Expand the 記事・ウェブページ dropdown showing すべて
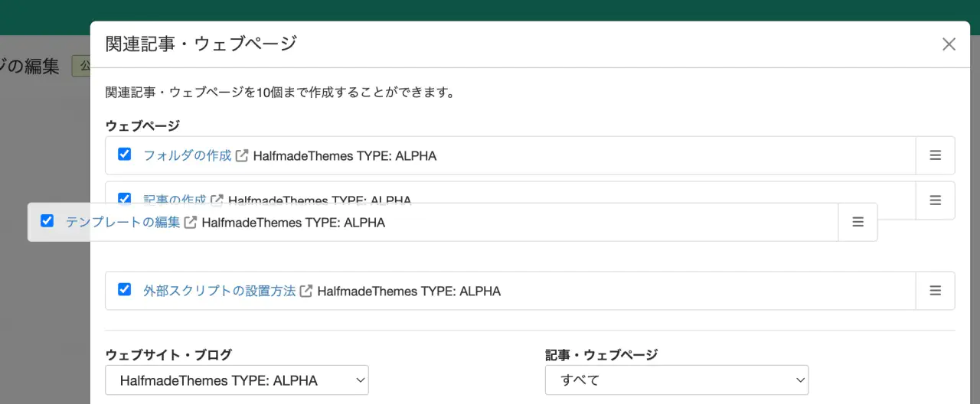The height and width of the screenshot is (404, 980). pos(676,380)
